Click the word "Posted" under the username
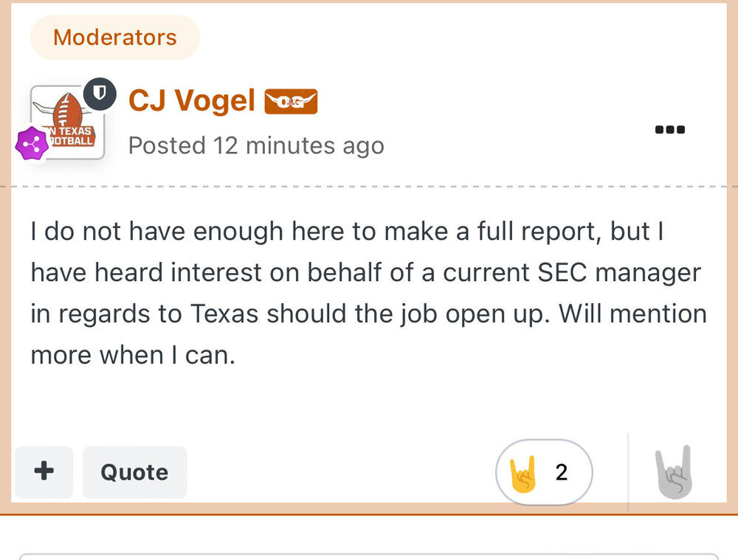Image resolution: width=738 pixels, height=560 pixels. coord(167,145)
